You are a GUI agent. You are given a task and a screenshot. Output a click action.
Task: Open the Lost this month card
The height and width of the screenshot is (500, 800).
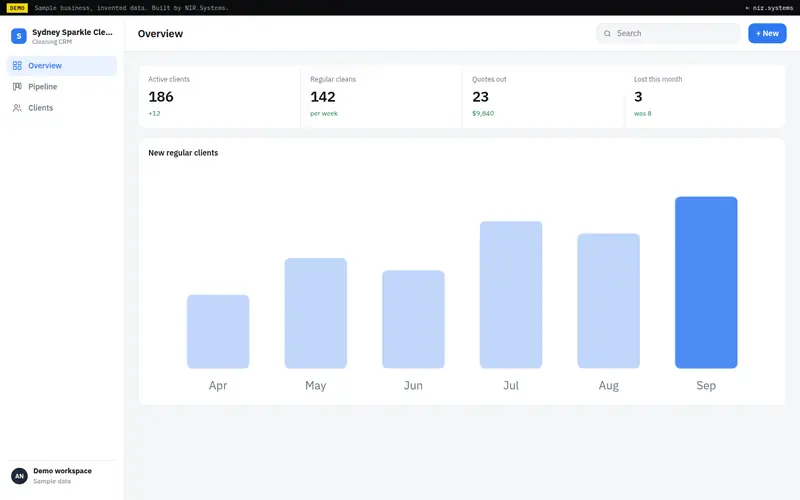[705, 96]
